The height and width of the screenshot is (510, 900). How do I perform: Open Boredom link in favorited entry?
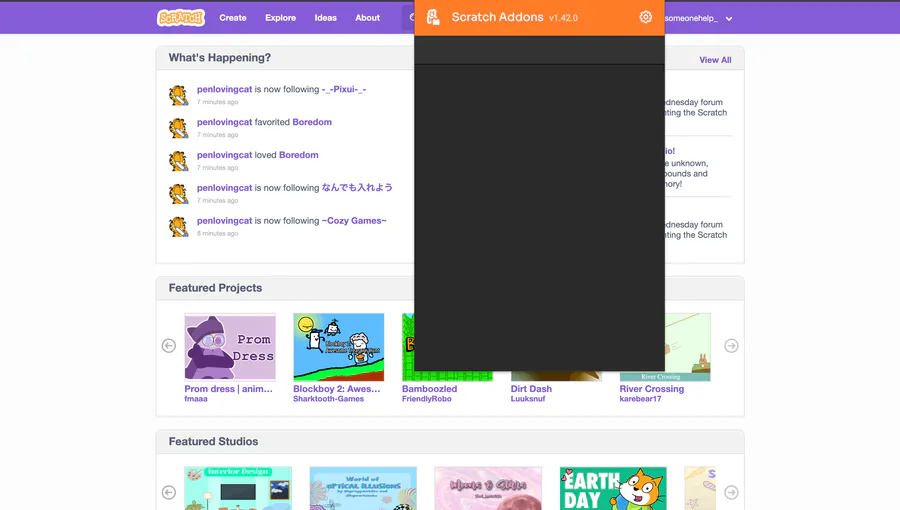312,122
